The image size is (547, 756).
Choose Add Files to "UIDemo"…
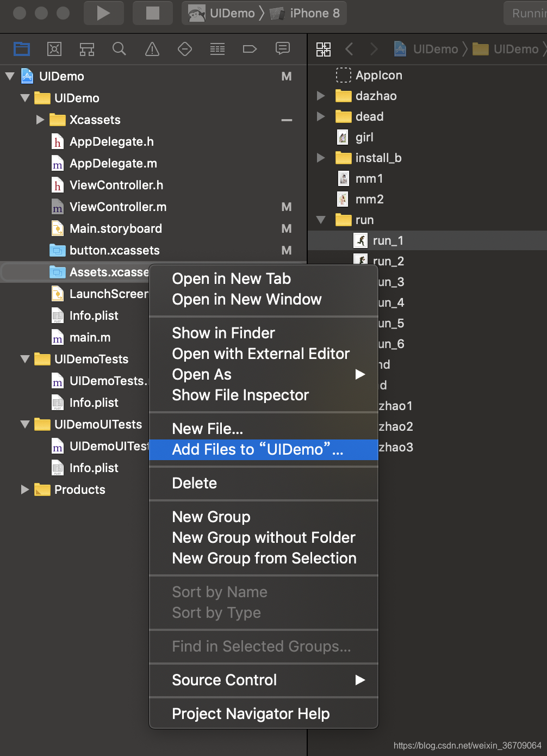click(264, 449)
